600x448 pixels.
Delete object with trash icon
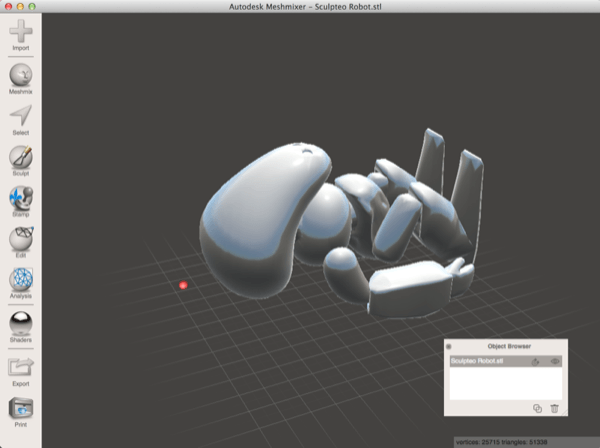554,408
